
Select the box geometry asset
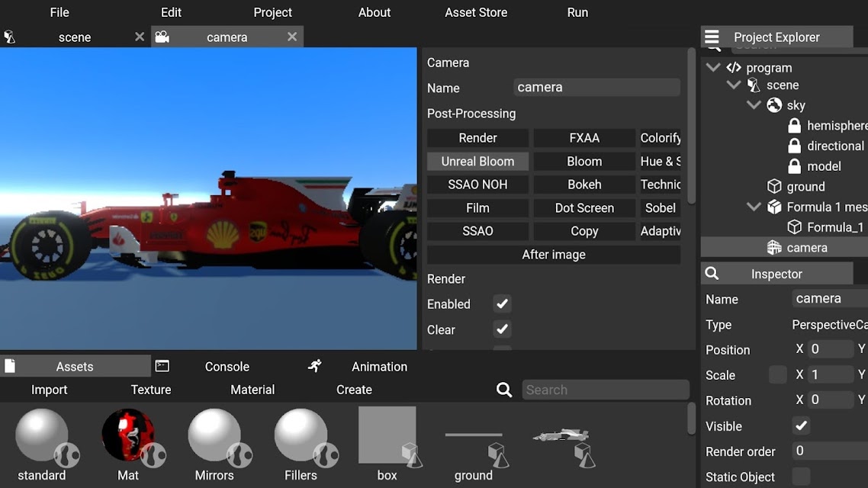point(387,435)
